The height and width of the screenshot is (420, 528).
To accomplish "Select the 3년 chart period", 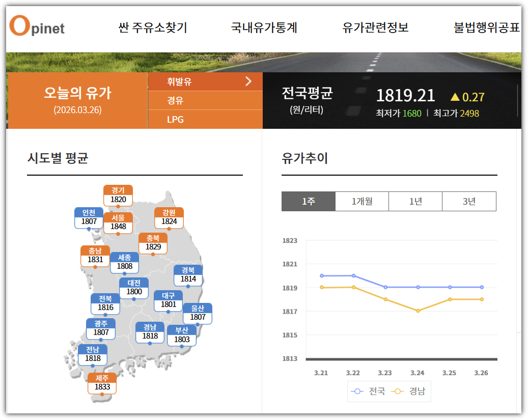I will [468, 201].
